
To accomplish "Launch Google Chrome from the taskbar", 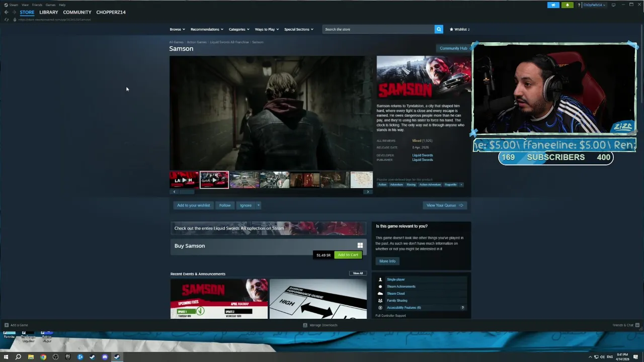I will pos(43,357).
